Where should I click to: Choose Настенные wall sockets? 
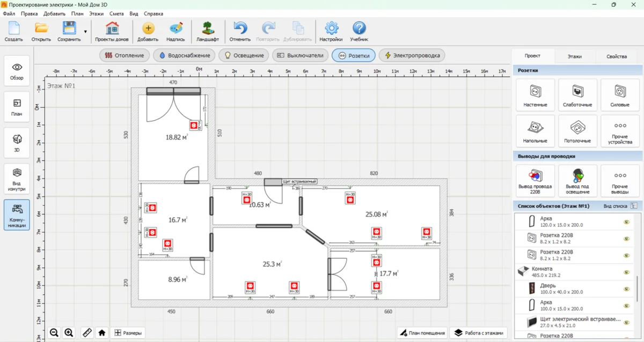[x=535, y=95]
